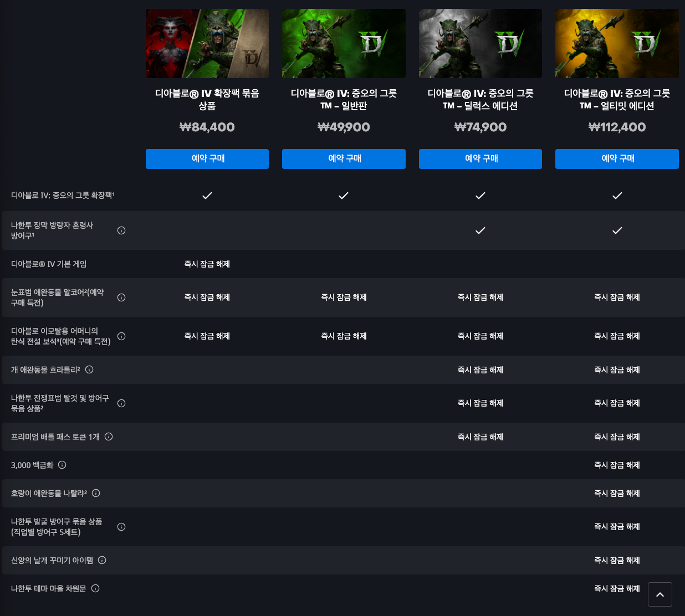
Task: Click 예약 구매 for 확장팩 묶음 상품
Action: coord(207,159)
